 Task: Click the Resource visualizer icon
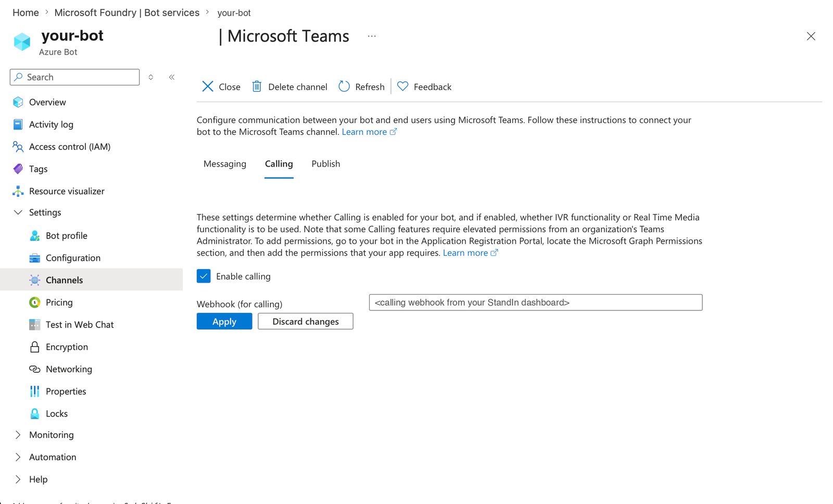coord(18,191)
